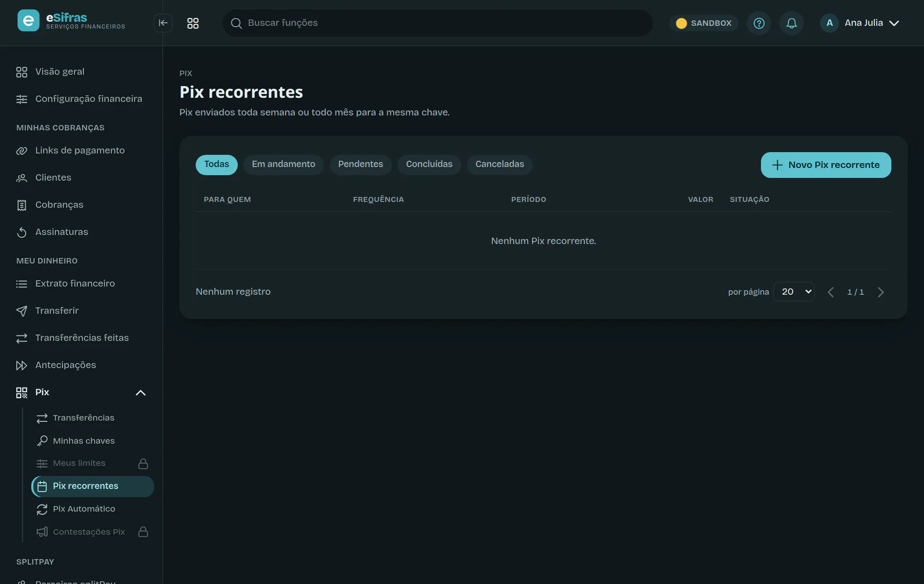Open Extrato financeiro in the sidebar
The height and width of the screenshot is (584, 924).
[x=82, y=283]
